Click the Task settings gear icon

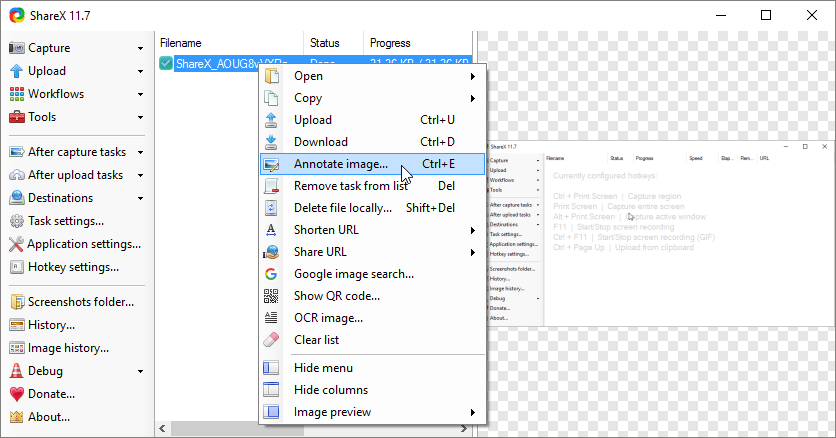[17, 221]
